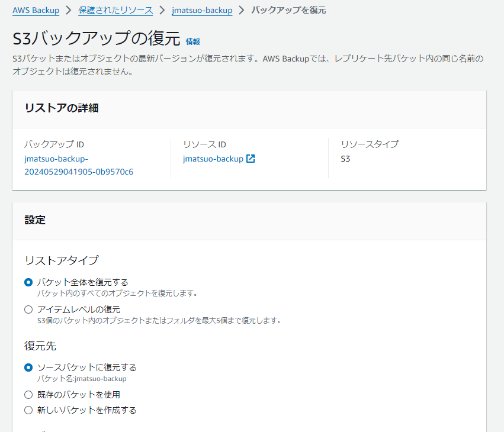Click the external link icon beside resource ID
Image resolution: width=504 pixels, height=432 pixels.
point(251,159)
